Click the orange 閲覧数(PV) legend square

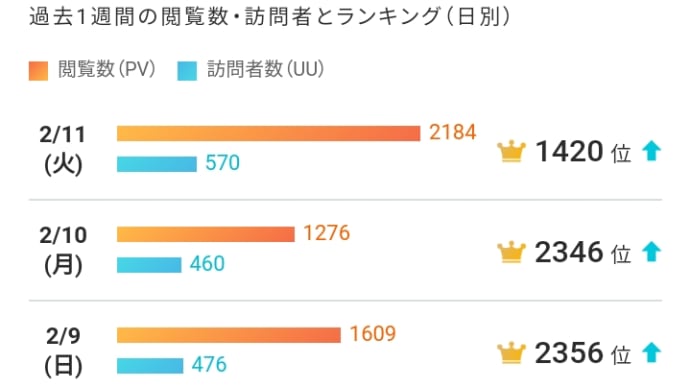tap(38, 71)
